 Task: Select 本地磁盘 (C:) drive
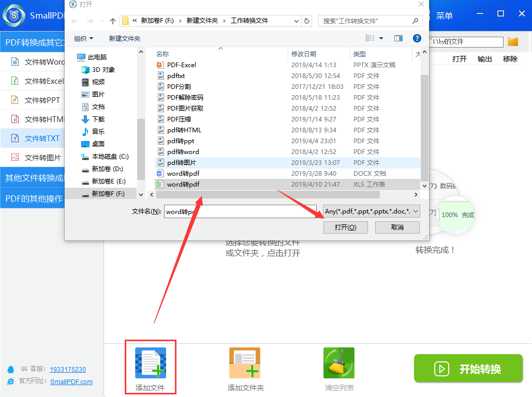click(105, 156)
